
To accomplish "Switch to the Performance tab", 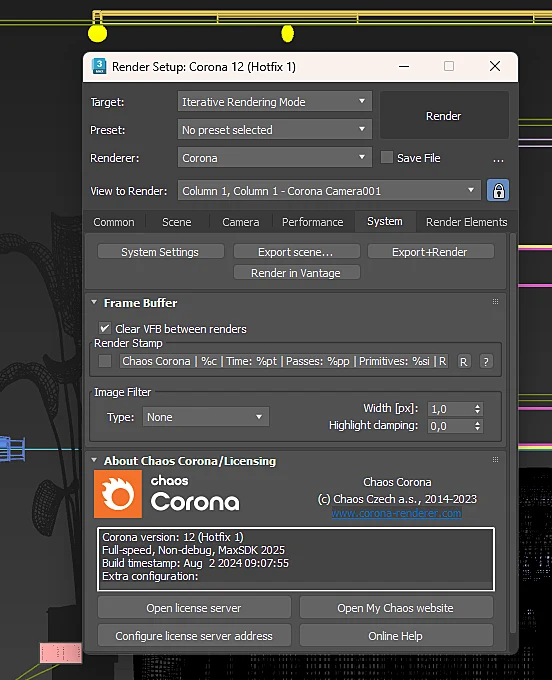I will tap(312, 222).
